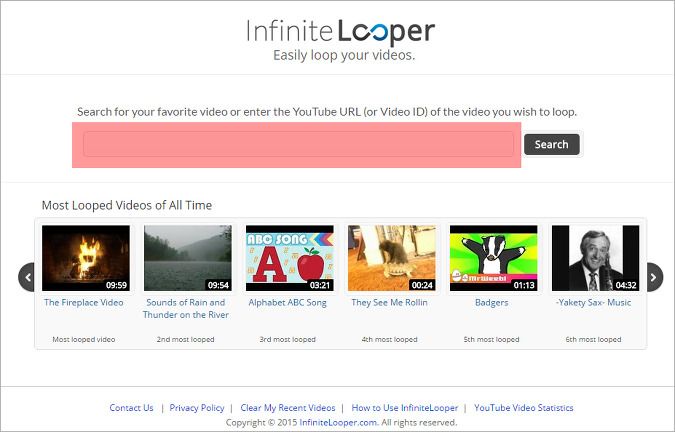The image size is (675, 432).
Task: Open the Yakety Sax black-and-white thumbnail
Action: pos(595,258)
